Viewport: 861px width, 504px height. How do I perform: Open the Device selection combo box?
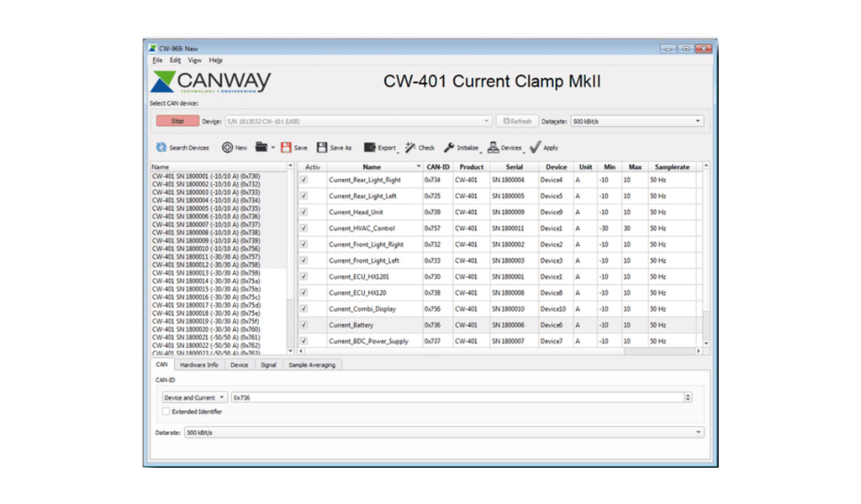pyautogui.click(x=358, y=121)
